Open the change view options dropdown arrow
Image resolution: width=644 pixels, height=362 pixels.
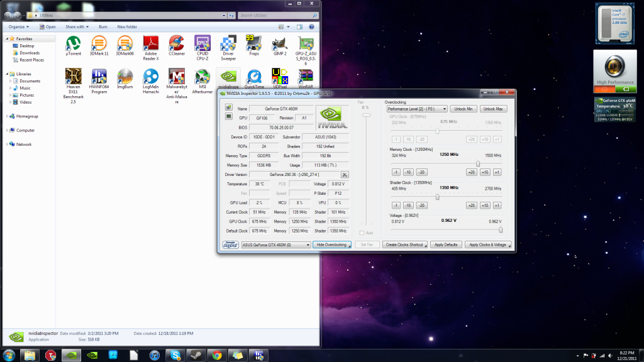point(288,26)
